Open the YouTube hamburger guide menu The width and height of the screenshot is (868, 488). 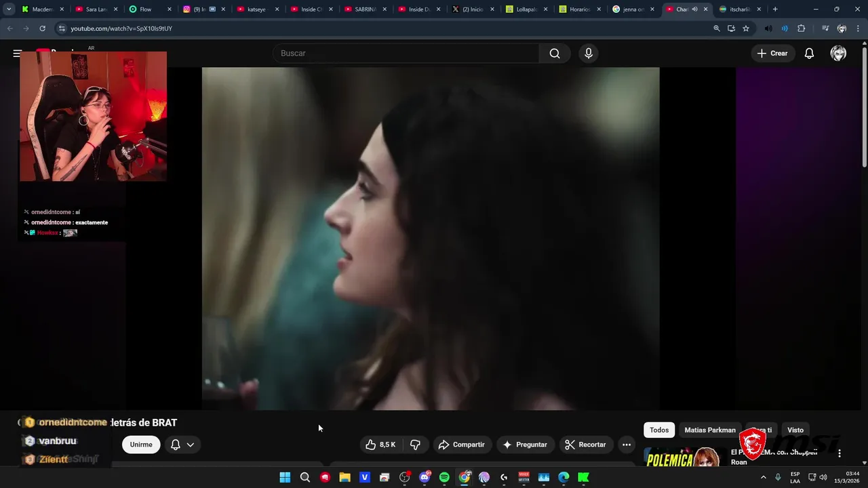17,53
